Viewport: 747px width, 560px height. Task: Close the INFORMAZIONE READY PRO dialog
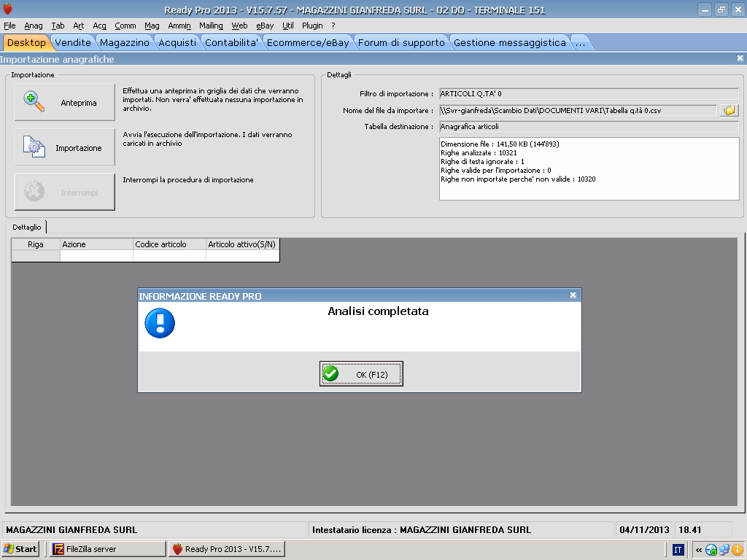pyautogui.click(x=573, y=295)
